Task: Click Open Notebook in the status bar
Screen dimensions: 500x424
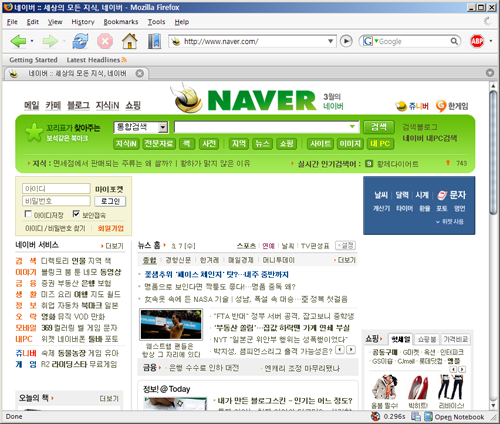Action: [x=459, y=417]
